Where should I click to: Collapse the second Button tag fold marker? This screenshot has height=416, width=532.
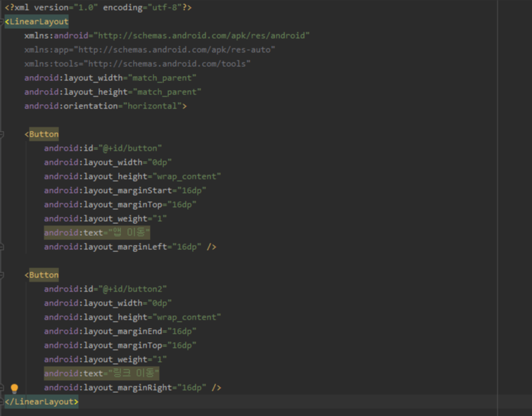pyautogui.click(x=1, y=275)
